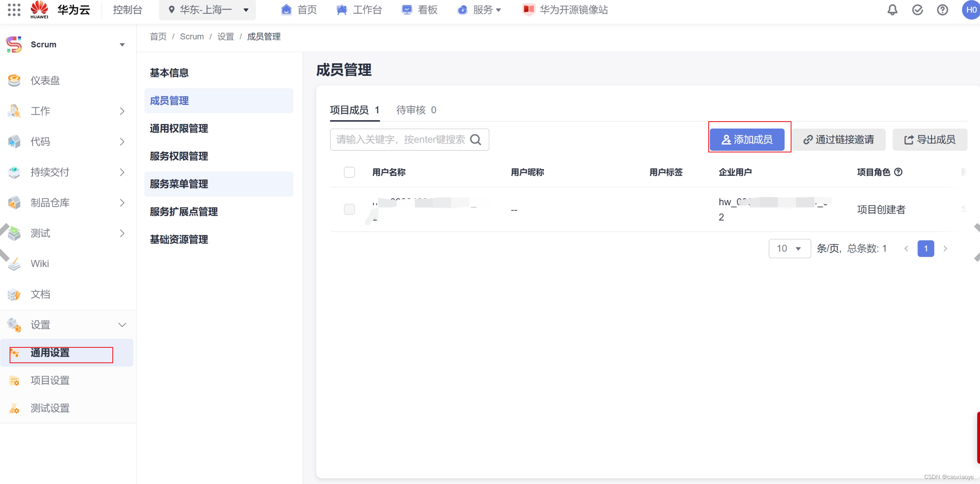Click the nine-dot app grid icon
This screenshot has height=484, width=980.
14,10
